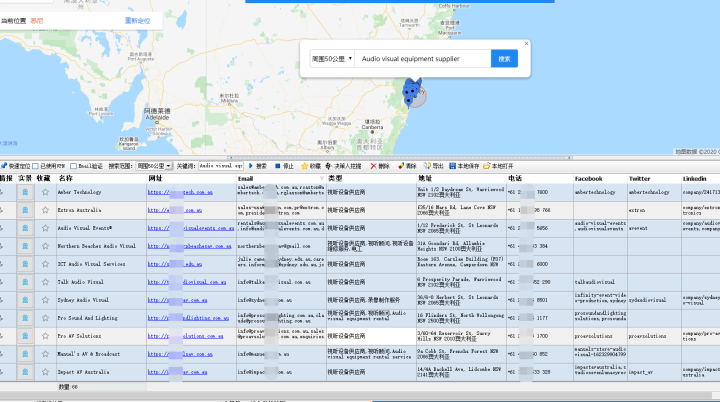This screenshot has width=720, height=402.
Task: Open Talk Audio Visual website link
Action: pyautogui.click(x=187, y=282)
